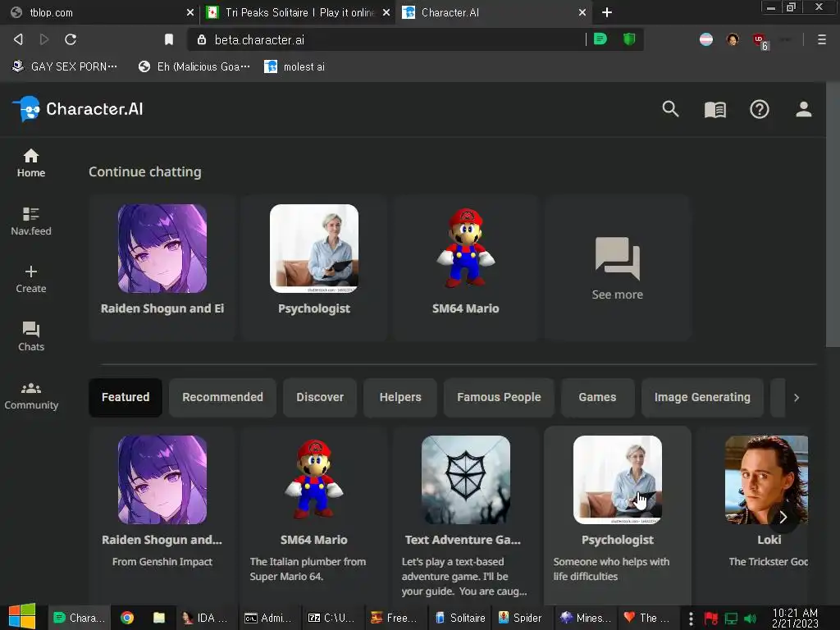This screenshot has width=840, height=630.
Task: Open Mines from the taskbar
Action: click(585, 618)
